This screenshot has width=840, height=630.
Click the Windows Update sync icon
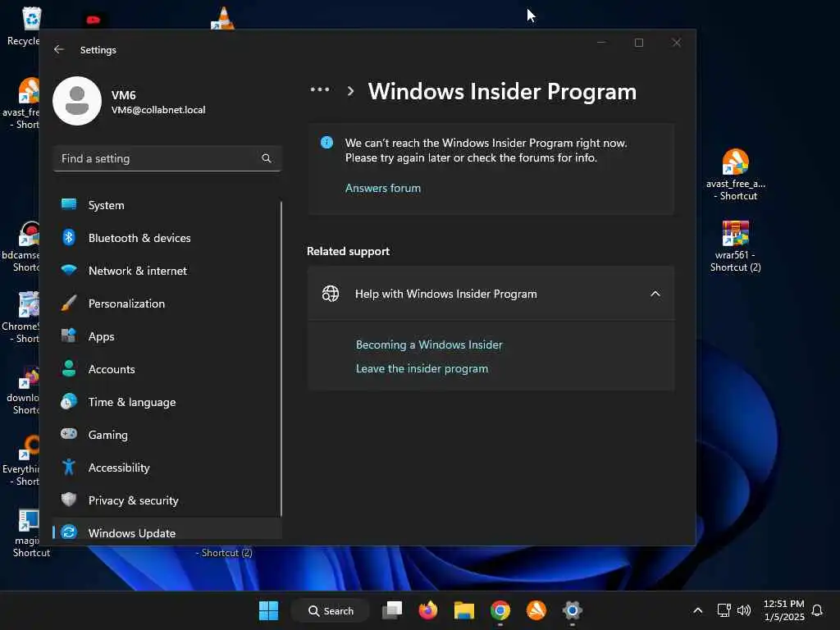pos(69,532)
